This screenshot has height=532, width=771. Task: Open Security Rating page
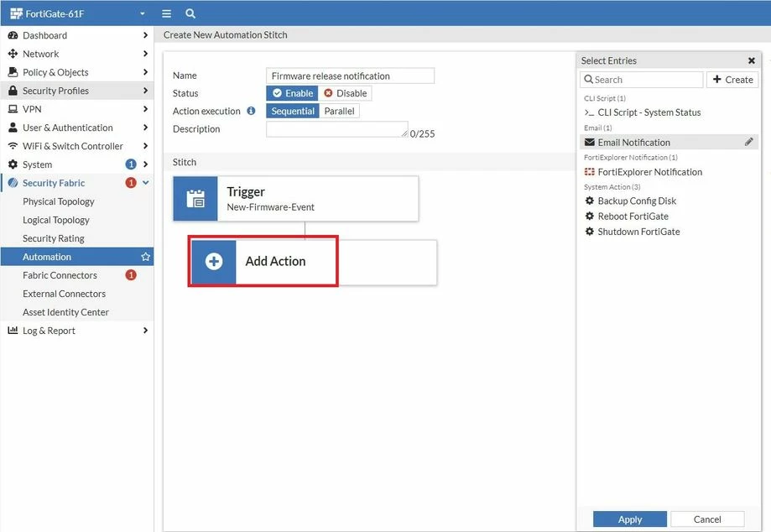(x=54, y=238)
